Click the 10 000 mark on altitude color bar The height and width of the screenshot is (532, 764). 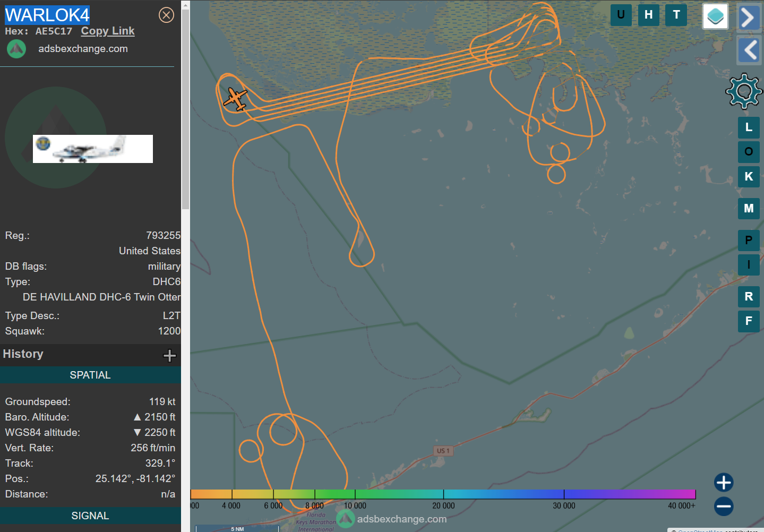[355, 506]
